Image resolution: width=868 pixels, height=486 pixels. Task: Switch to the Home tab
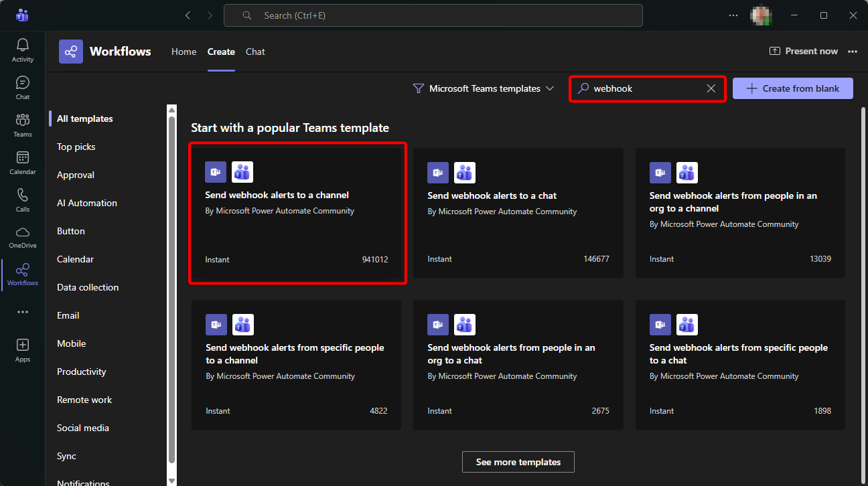[x=184, y=52]
